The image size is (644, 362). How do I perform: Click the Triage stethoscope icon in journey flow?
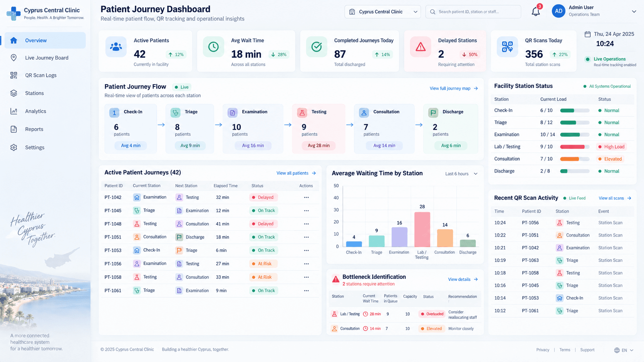176,112
